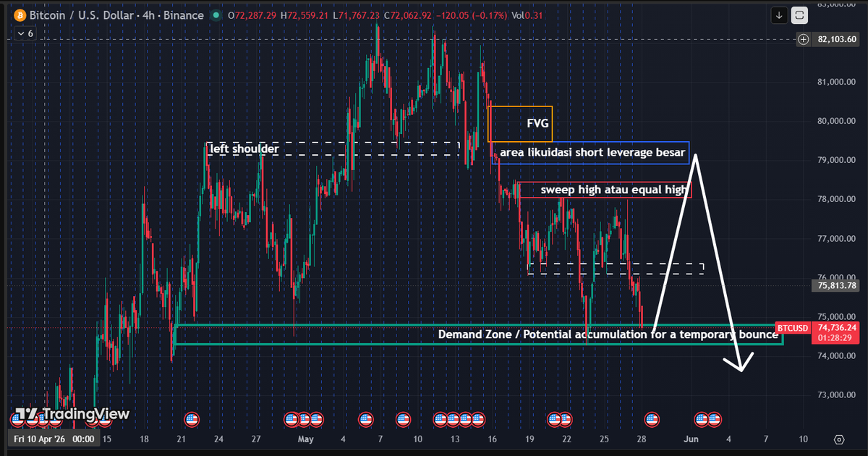868x456 pixels.
Task: Click the open value O72,287.29
Action: (252, 16)
